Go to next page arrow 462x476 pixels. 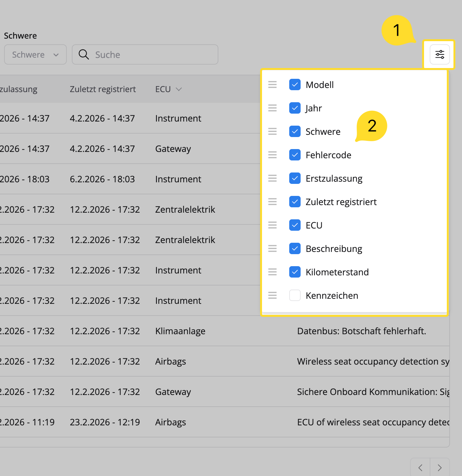coord(440,467)
